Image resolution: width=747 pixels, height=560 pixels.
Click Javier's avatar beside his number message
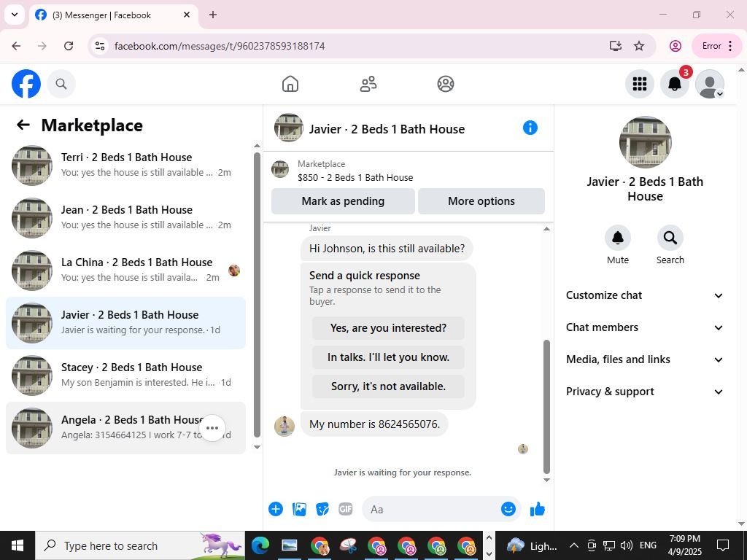coord(284,426)
